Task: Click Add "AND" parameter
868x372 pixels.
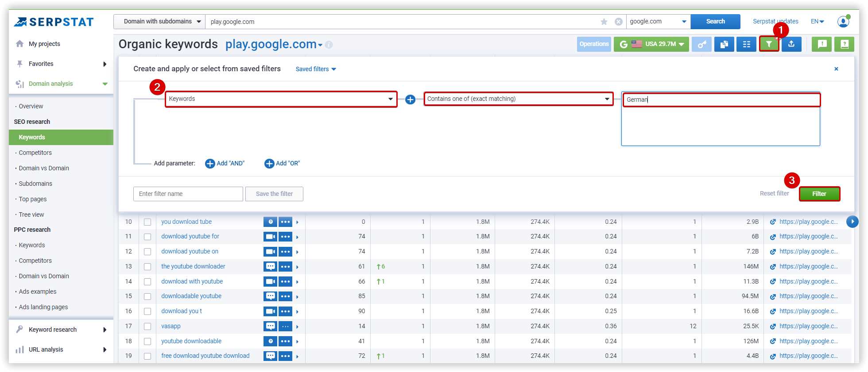Action: point(225,164)
